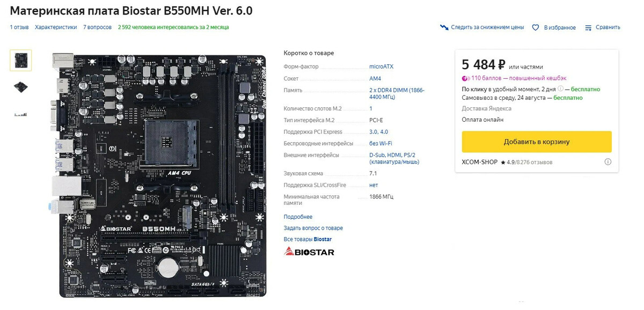Click the info icon after '2 дня'

click(x=560, y=89)
